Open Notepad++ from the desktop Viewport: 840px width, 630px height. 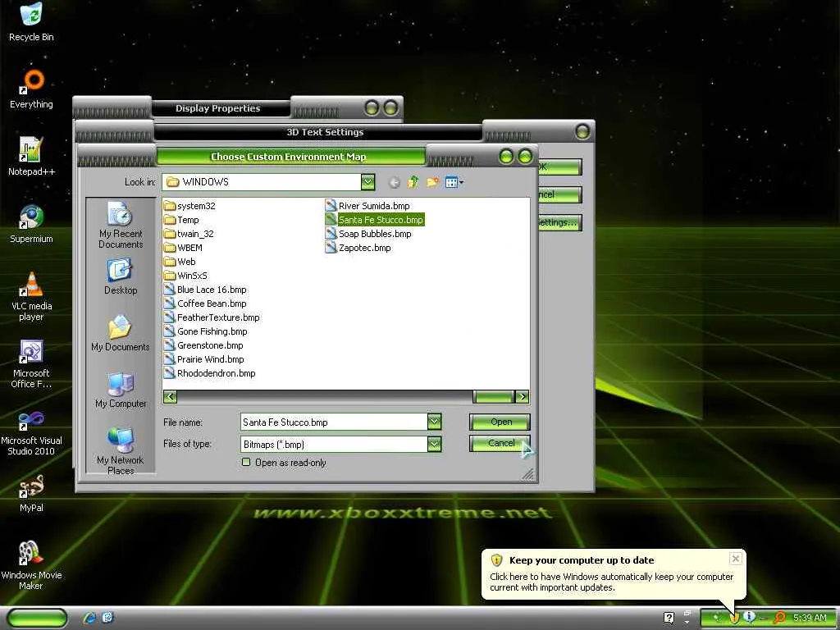click(31, 157)
